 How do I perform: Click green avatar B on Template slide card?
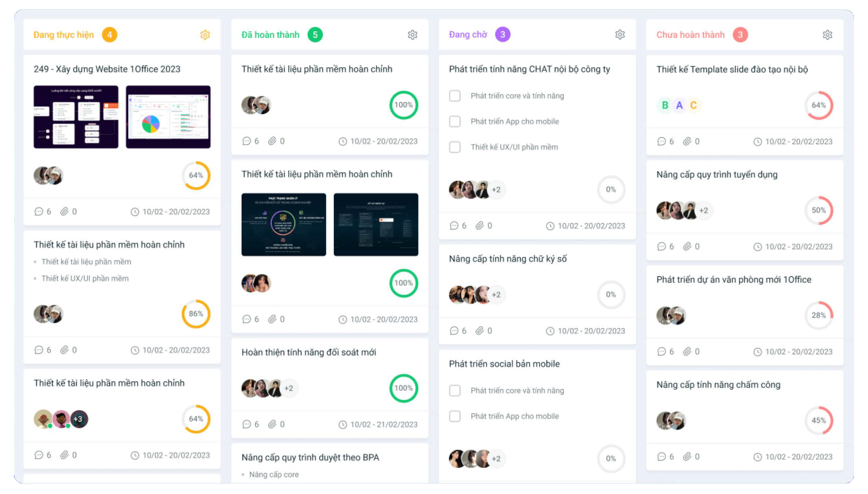(665, 105)
